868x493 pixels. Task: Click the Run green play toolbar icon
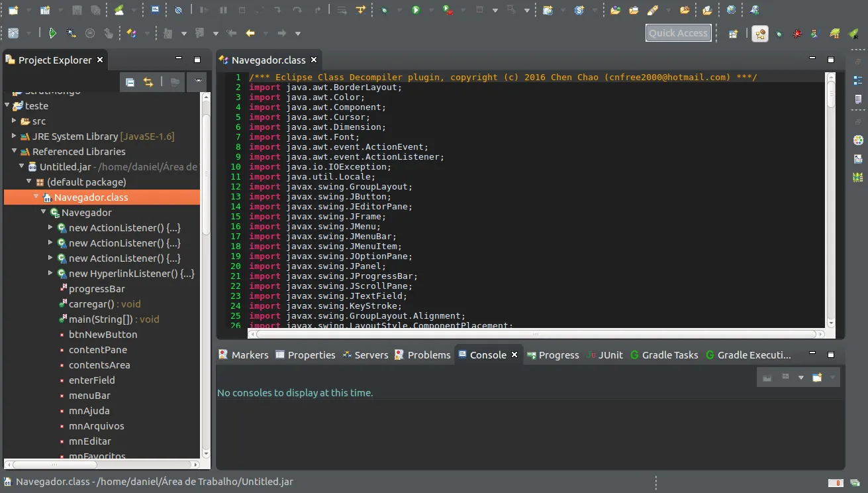pos(416,10)
